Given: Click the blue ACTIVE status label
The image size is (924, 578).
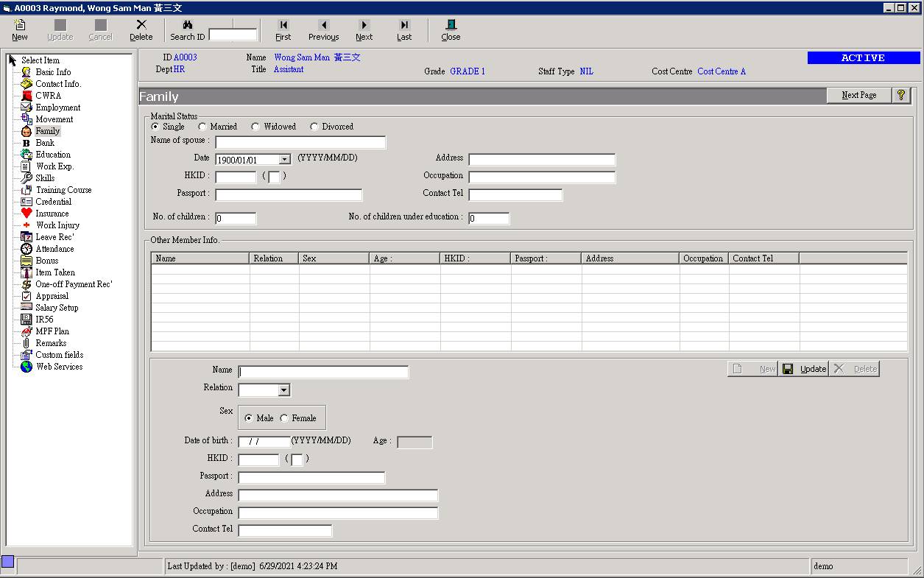Looking at the screenshot, I should pos(864,57).
